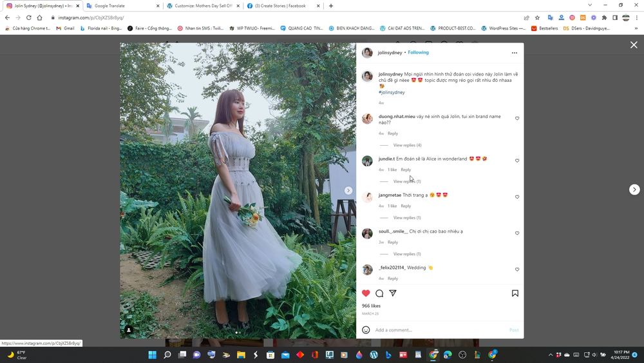
Task: Open the Windows Start menu
Action: [153, 355]
